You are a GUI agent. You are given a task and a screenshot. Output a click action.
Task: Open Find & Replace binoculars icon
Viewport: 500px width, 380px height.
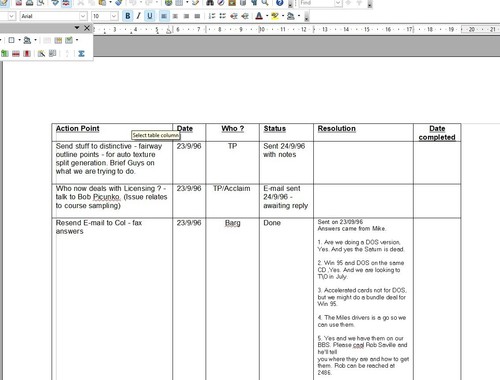coord(210,3)
